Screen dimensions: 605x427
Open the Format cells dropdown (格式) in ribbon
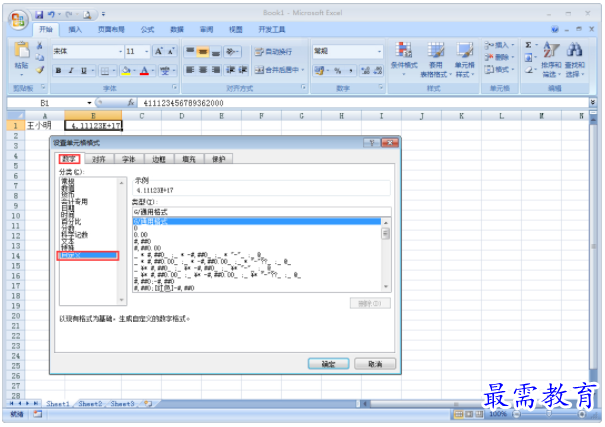tap(500, 69)
